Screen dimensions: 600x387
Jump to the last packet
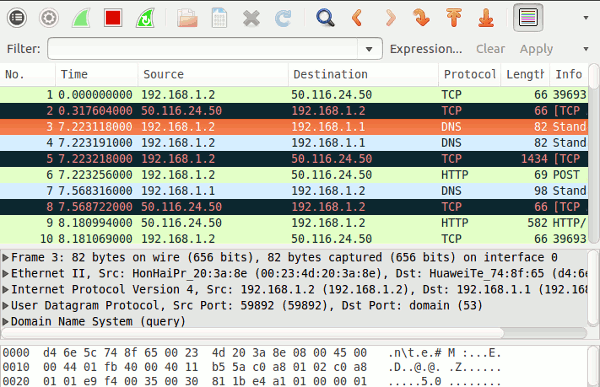[x=486, y=18]
